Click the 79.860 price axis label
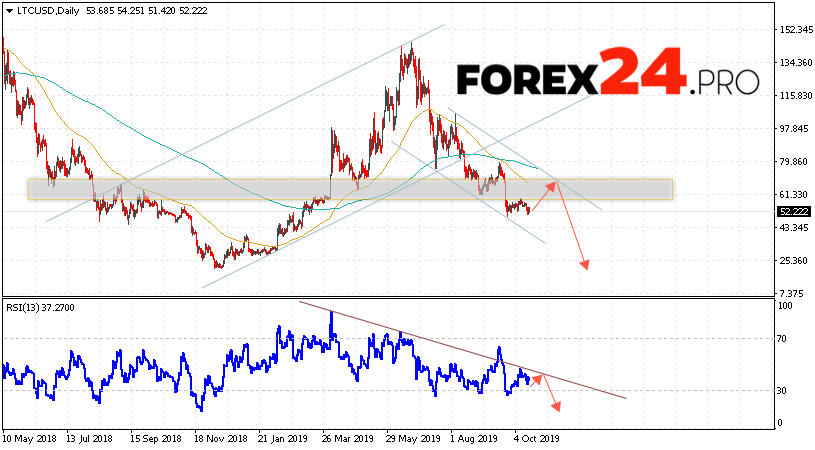The width and height of the screenshot is (815, 450). [x=792, y=162]
